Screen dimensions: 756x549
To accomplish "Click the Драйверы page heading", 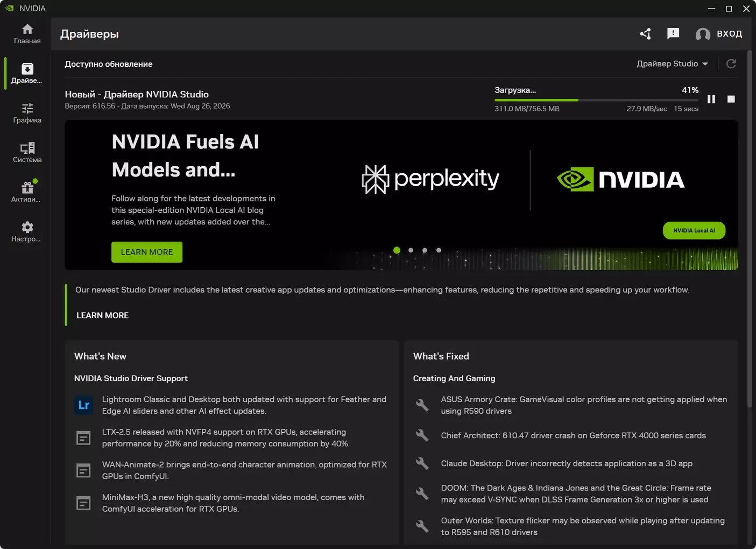I will pyautogui.click(x=89, y=34).
